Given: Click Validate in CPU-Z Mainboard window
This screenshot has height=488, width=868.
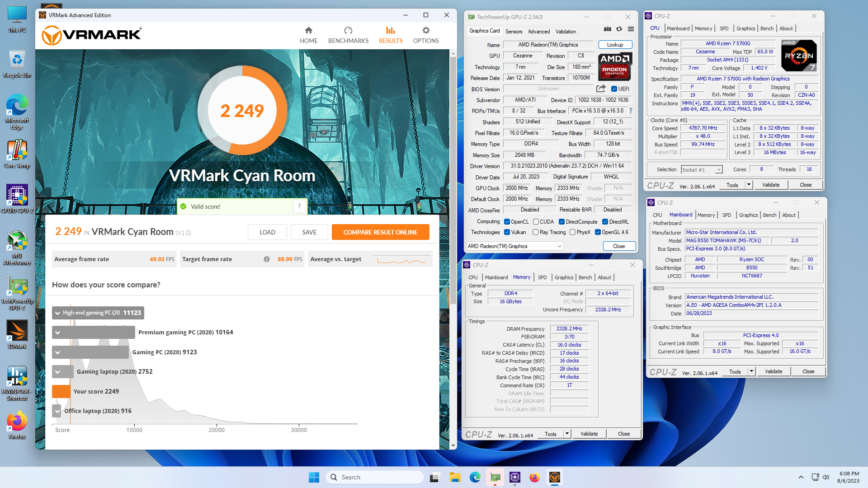Looking at the screenshot, I should coord(773,371).
